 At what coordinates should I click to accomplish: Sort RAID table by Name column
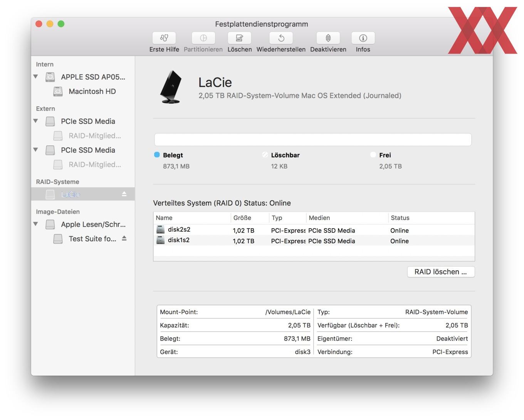192,218
